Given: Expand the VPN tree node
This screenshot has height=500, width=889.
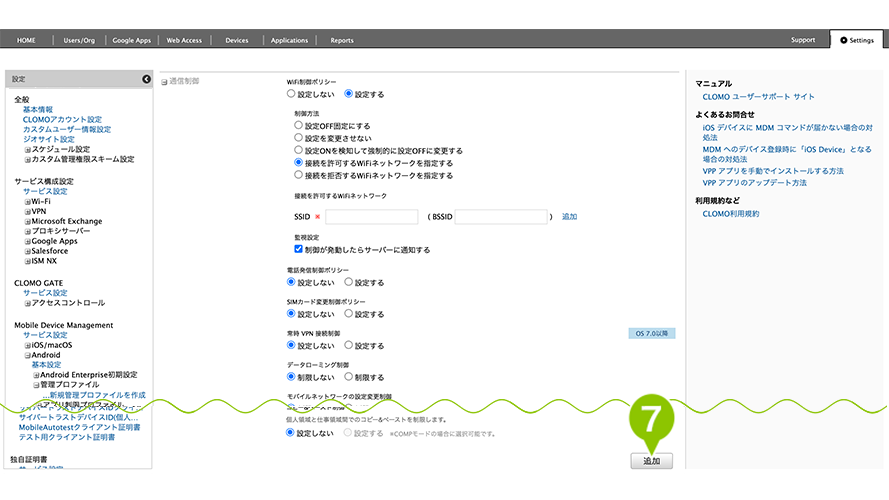Looking at the screenshot, I should [x=27, y=211].
